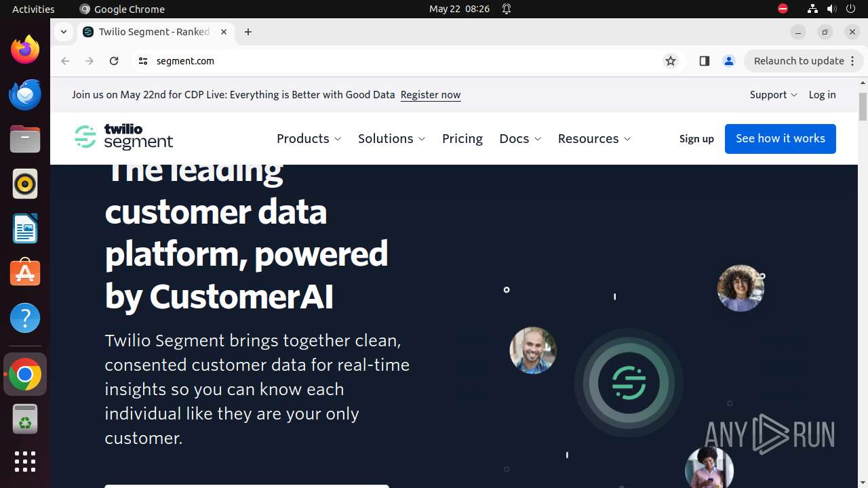Open Ubuntu Software app store icon
The image size is (868, 488).
point(25,273)
